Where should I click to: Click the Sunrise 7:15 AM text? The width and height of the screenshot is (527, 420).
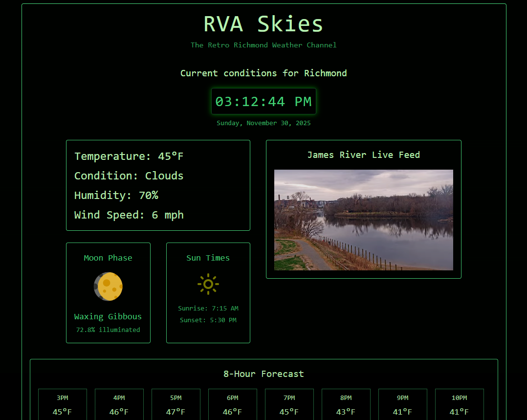click(x=208, y=308)
